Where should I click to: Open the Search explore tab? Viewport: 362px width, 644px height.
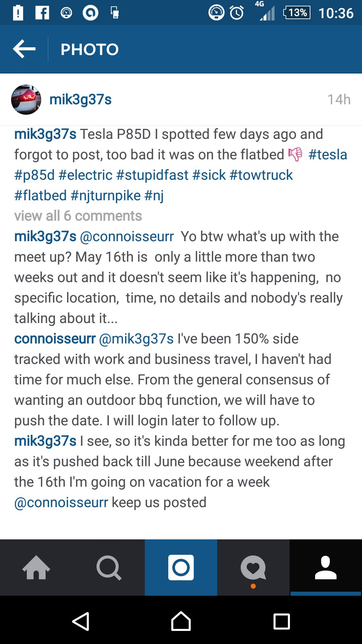pos(109,568)
